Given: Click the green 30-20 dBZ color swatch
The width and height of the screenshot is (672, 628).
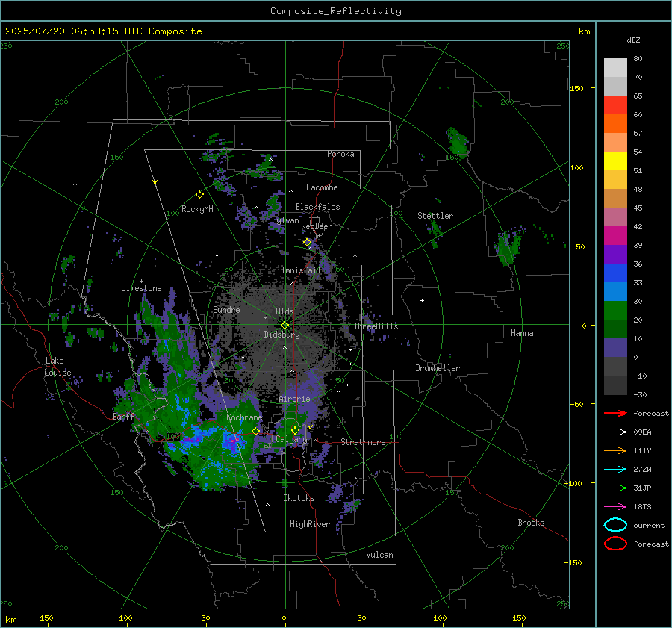Looking at the screenshot, I should click(x=615, y=311).
